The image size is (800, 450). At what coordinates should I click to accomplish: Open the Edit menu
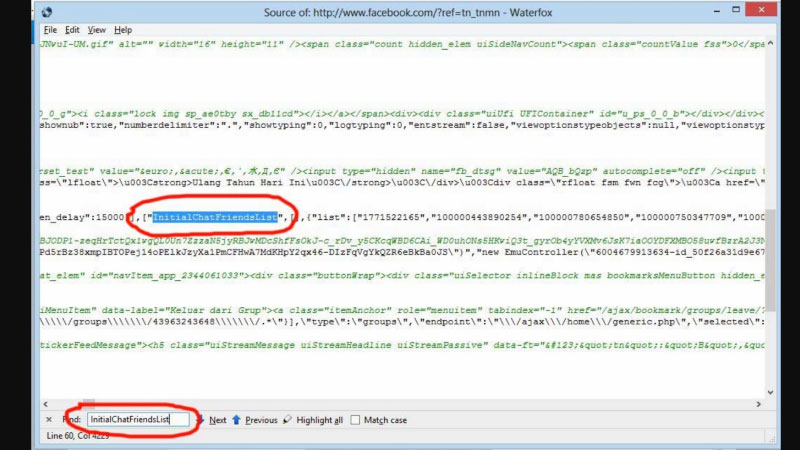click(x=72, y=30)
